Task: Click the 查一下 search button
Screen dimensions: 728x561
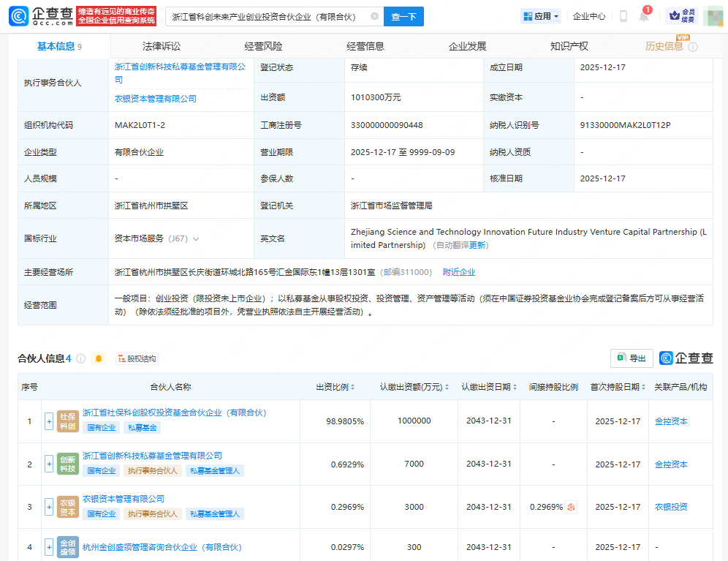Action: click(x=403, y=16)
